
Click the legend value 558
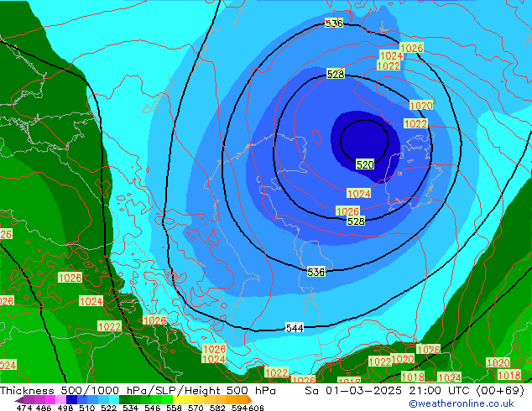[x=174, y=408]
